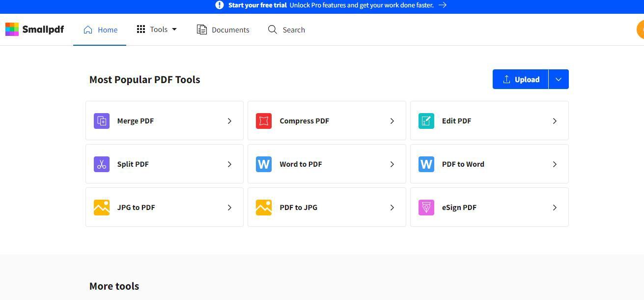The height and width of the screenshot is (300, 644).
Task: Open the Tools dropdown menu
Action: (156, 30)
